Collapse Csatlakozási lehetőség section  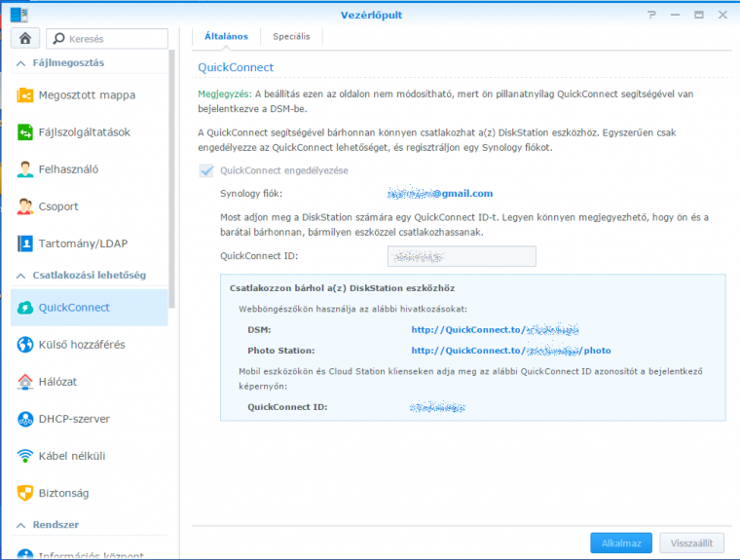[20, 276]
